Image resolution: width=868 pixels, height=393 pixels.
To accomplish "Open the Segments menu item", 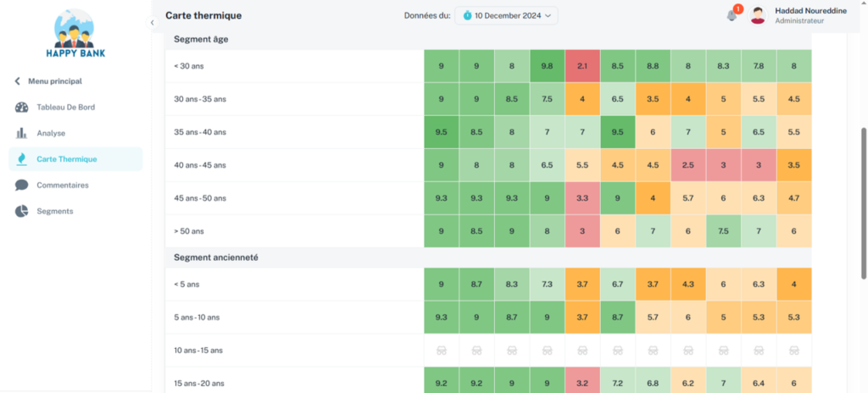I will 54,211.
